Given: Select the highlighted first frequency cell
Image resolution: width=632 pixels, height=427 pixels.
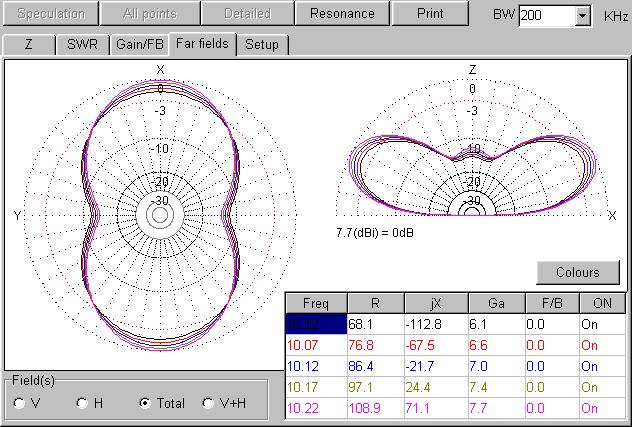Looking at the screenshot, I should pos(315,323).
